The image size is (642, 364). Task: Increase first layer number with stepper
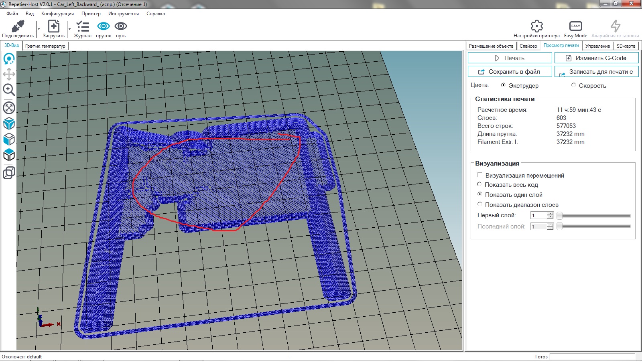click(550, 214)
